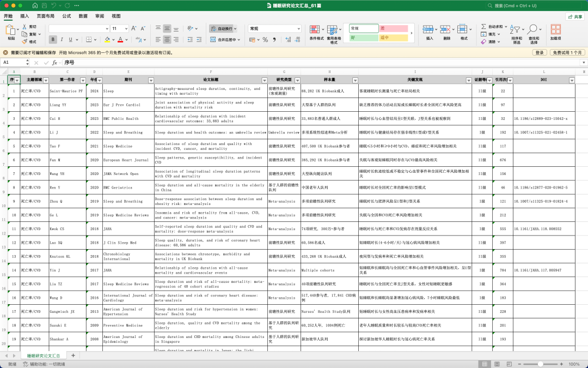Select the 睡眠研究论文汇总 sheet tab

pos(43,355)
